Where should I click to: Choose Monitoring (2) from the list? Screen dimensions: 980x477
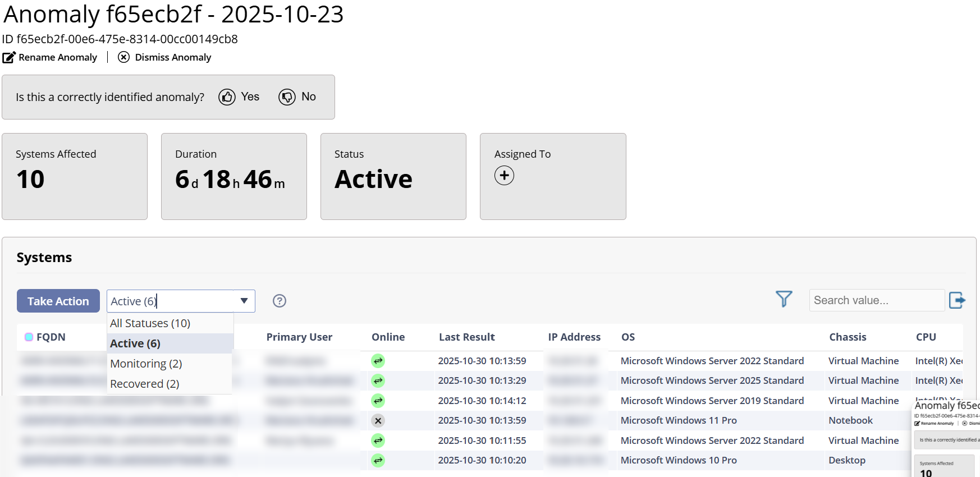click(146, 364)
